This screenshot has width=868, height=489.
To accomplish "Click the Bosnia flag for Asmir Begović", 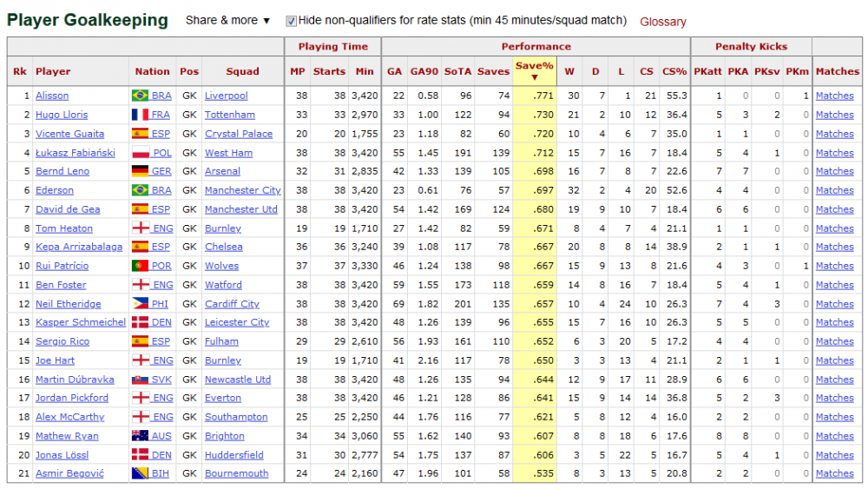I will tap(140, 473).
